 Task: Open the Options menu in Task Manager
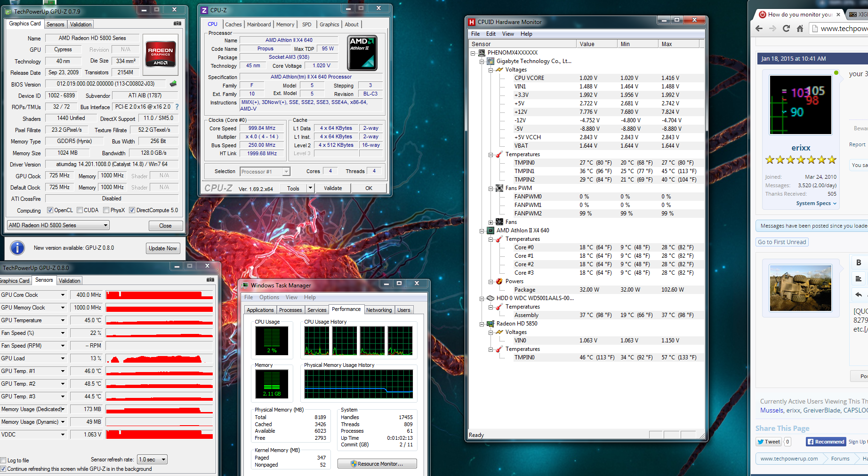click(x=269, y=297)
